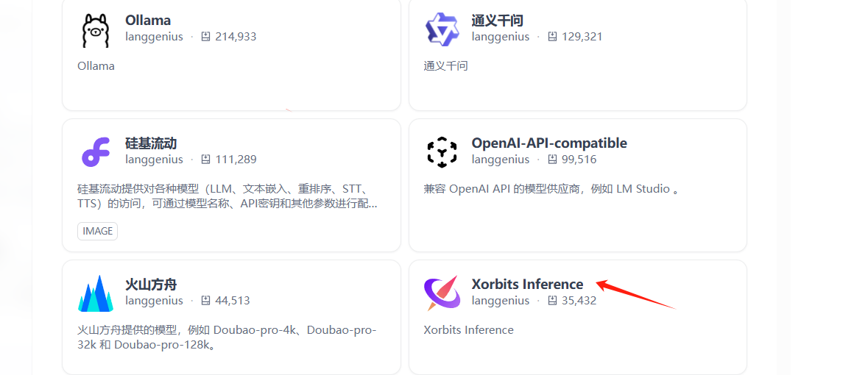Click the download icon beside 129,321
The width and height of the screenshot is (868, 375).
coord(552,37)
